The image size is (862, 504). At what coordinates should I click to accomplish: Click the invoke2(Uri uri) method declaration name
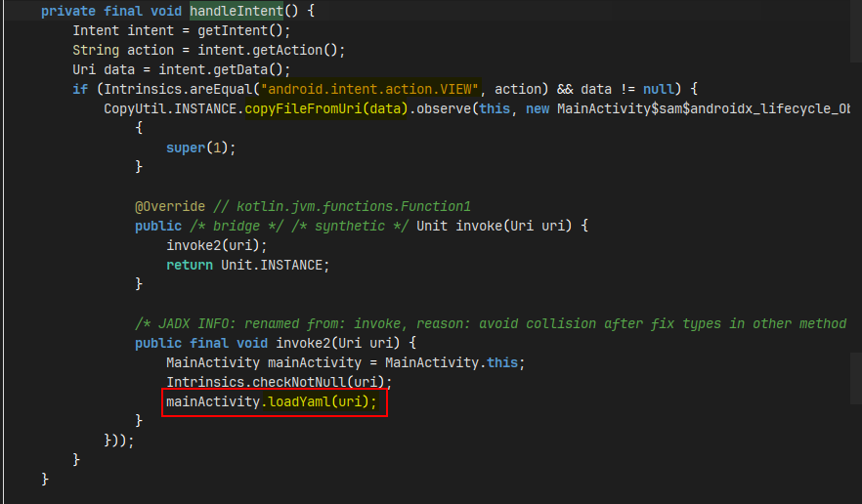pyautogui.click(x=337, y=344)
